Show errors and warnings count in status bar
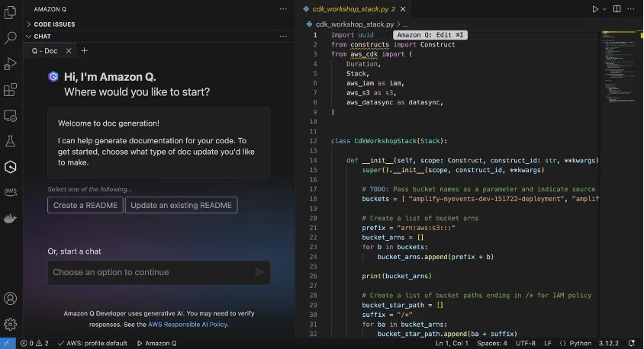The width and height of the screenshot is (644, 349). click(34, 343)
